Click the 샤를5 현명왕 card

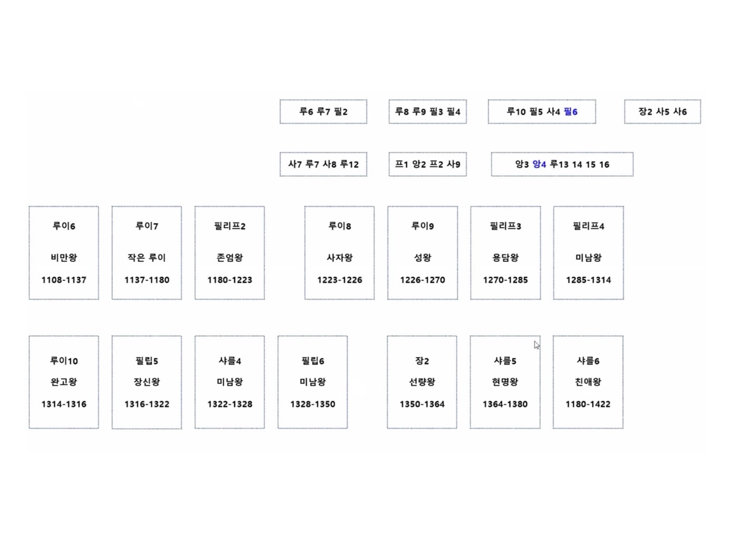coord(505,382)
